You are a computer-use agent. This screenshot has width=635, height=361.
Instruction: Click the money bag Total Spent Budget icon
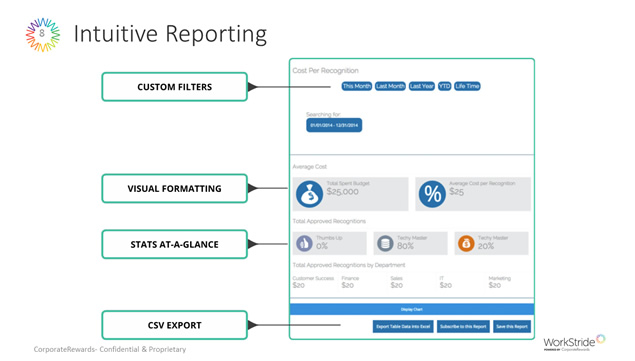pos(309,194)
